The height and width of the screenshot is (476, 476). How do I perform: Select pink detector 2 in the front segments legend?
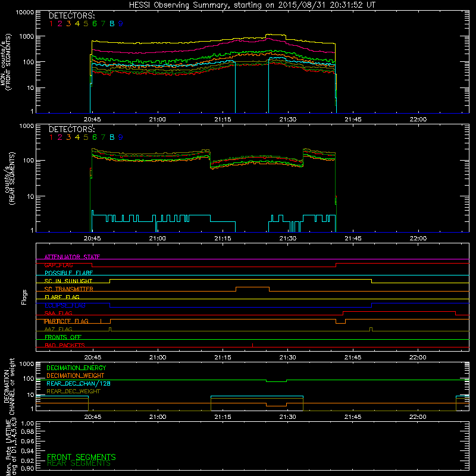coord(60,24)
